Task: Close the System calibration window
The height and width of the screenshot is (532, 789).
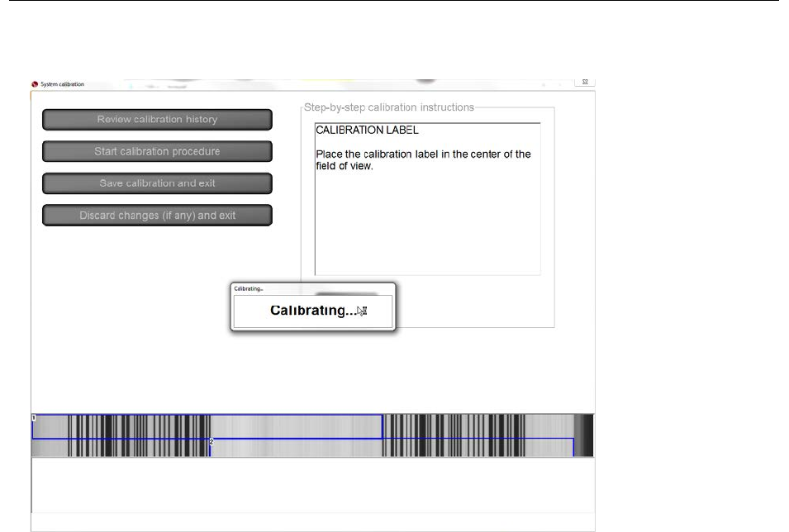Action: click(585, 82)
